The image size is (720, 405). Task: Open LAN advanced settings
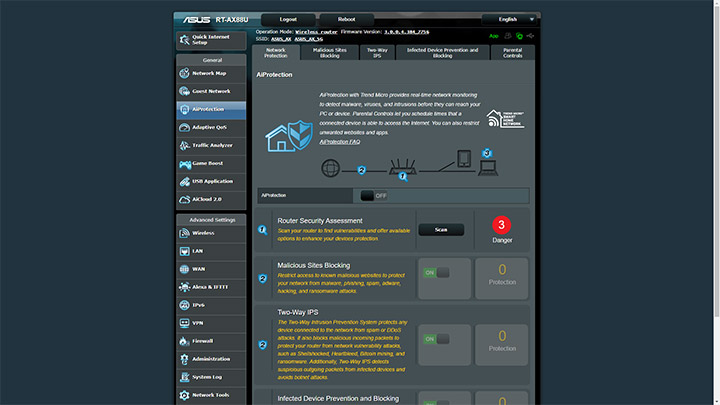pyautogui.click(x=211, y=251)
